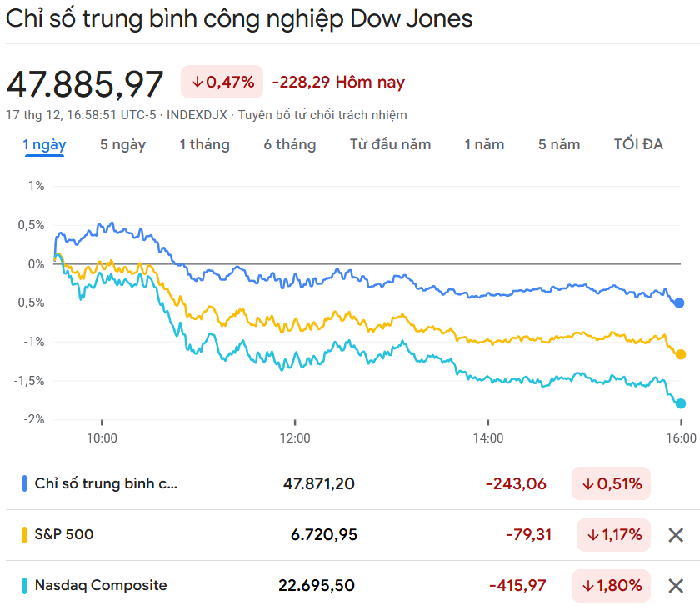Open the Tuyên bố từ chối trách nhiệm link

[322, 115]
